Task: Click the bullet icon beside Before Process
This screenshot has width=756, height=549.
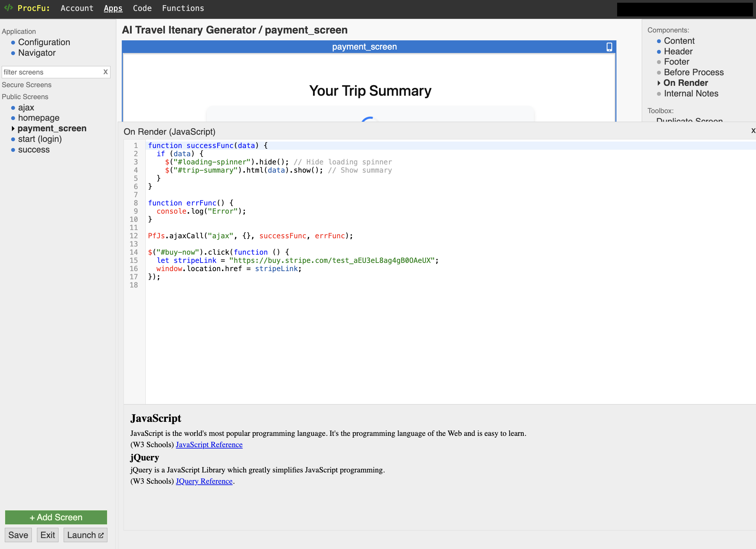Action: tap(659, 72)
